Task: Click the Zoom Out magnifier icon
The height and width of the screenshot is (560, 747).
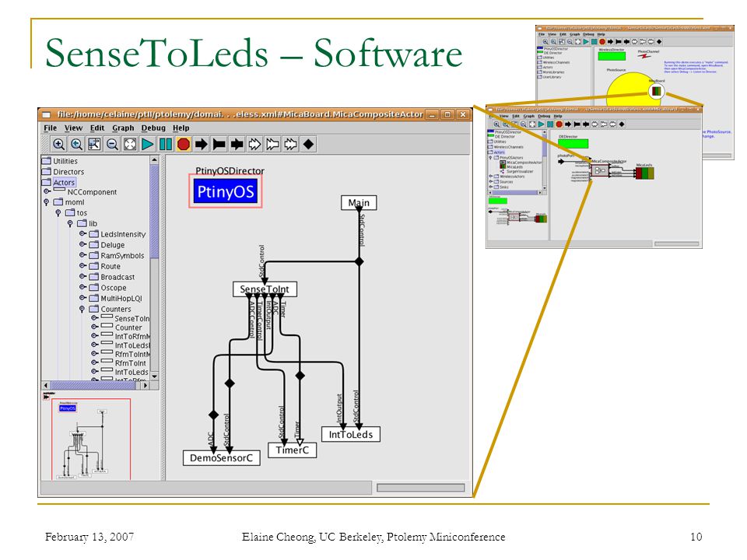Action: point(112,144)
